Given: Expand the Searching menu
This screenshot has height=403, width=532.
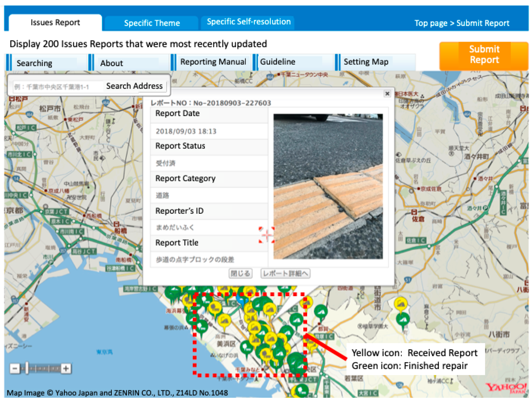Looking at the screenshot, I should click(34, 63).
